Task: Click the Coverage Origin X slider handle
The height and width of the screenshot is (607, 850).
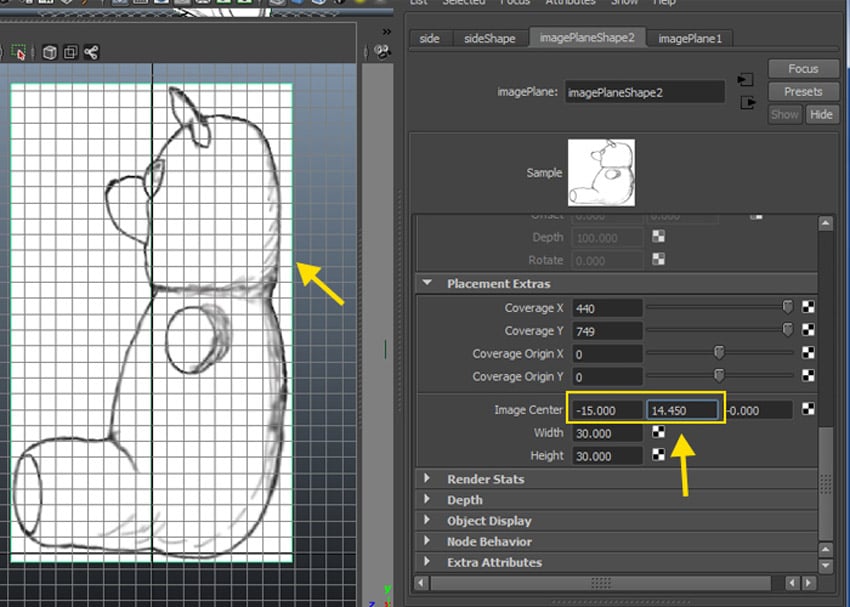Action: 718,353
